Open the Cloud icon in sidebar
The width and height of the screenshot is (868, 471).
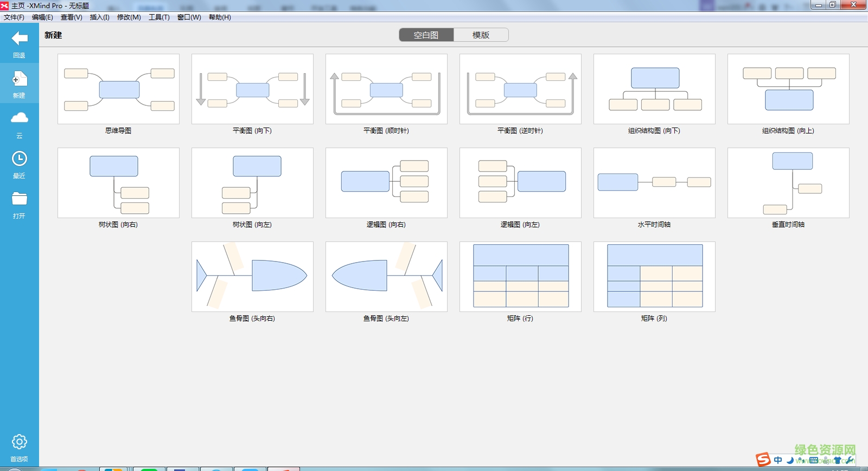(19, 118)
